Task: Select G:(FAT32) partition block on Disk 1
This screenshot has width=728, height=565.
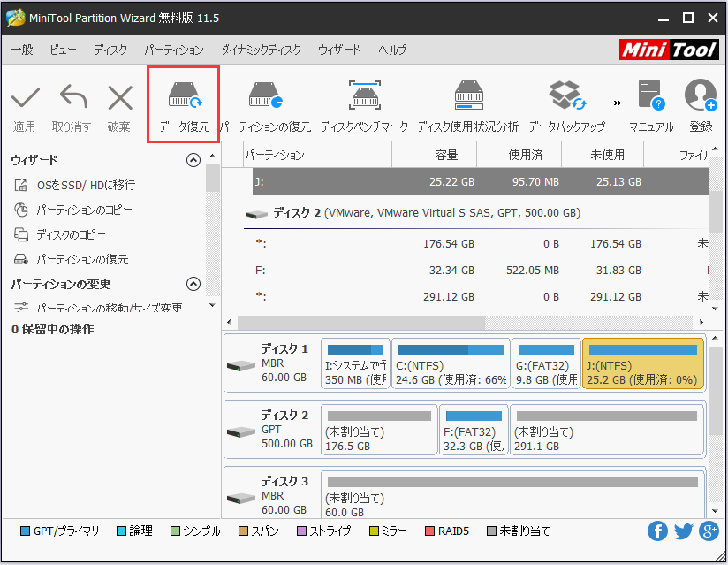Action: point(546,363)
